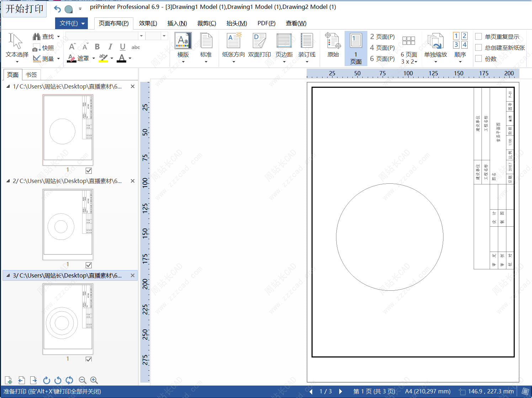Viewport: 532px width, 398px height.
Task: Zoom in with the magnifier plus icon
Action: [94, 380]
